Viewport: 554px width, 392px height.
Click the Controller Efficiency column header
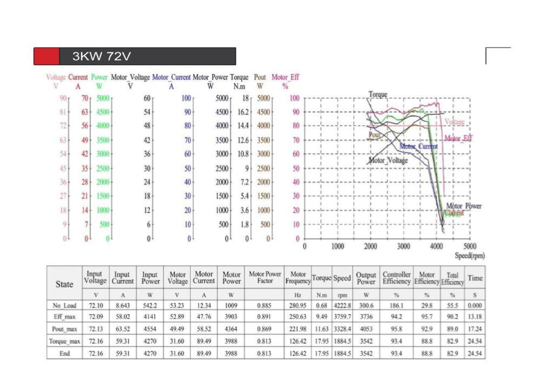[x=397, y=278]
